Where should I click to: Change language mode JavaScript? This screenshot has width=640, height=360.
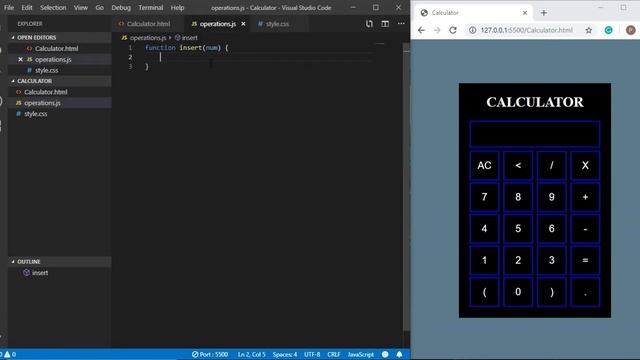(361, 354)
